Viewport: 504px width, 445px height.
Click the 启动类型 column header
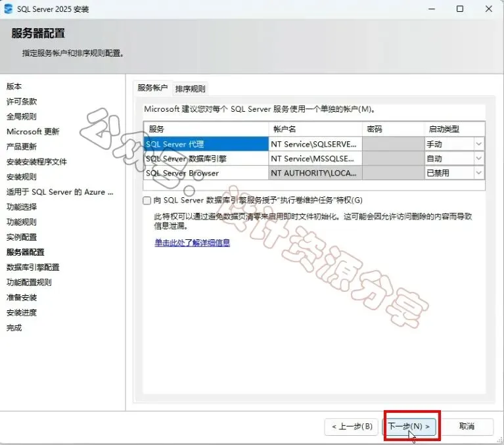[454, 129]
